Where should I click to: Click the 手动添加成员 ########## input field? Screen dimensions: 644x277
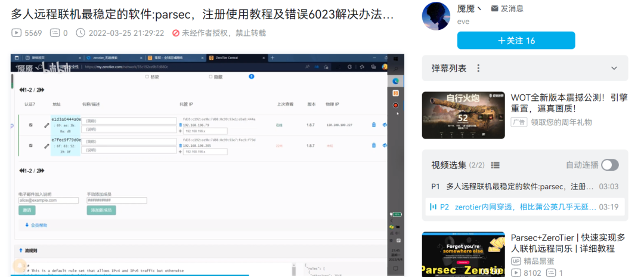click(x=117, y=201)
